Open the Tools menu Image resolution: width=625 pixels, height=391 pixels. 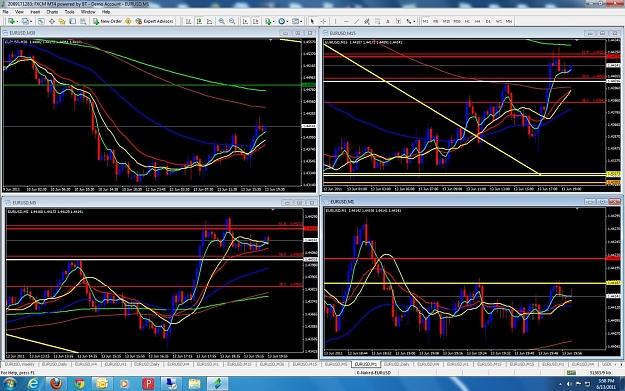click(x=69, y=12)
